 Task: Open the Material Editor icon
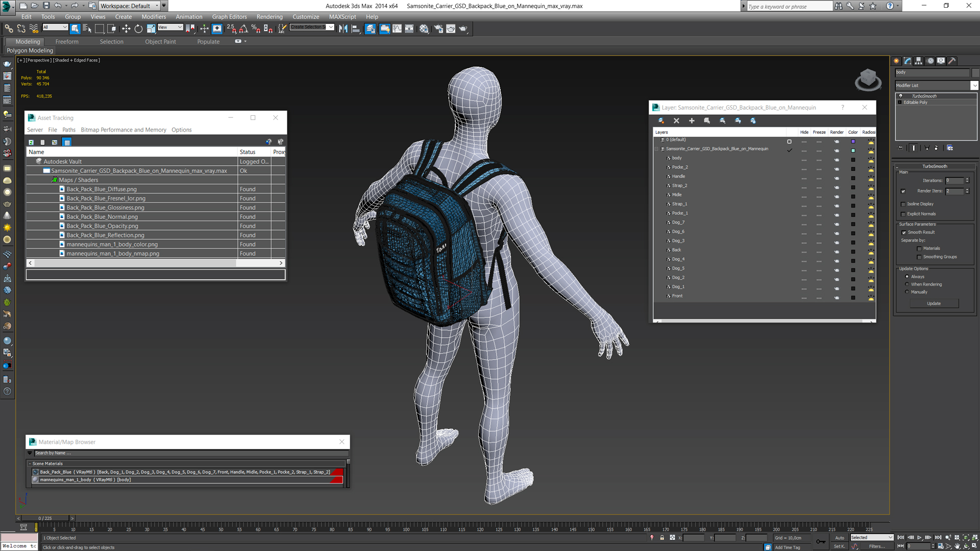[x=424, y=29]
